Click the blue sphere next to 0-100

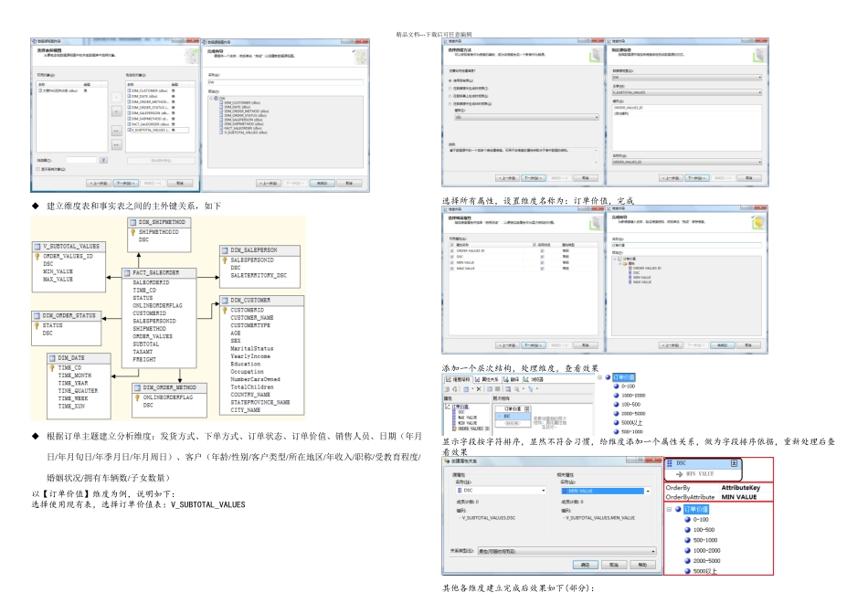[x=618, y=386]
